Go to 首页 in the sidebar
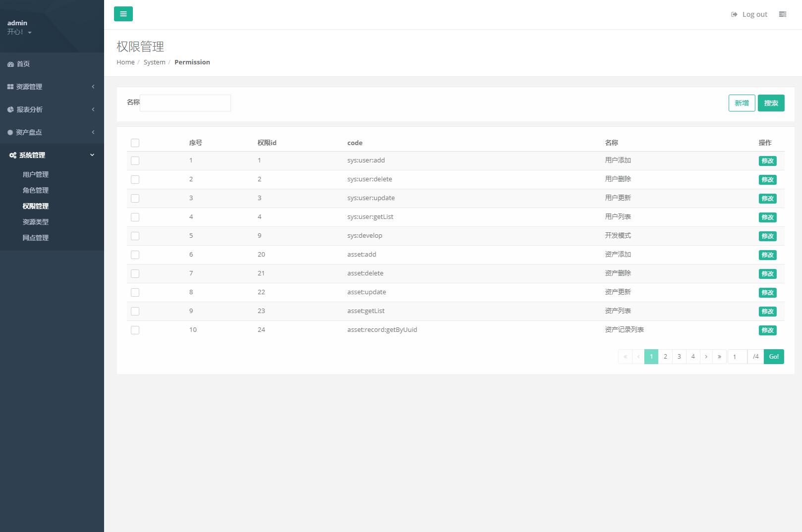The height and width of the screenshot is (532, 802). pyautogui.click(x=23, y=64)
